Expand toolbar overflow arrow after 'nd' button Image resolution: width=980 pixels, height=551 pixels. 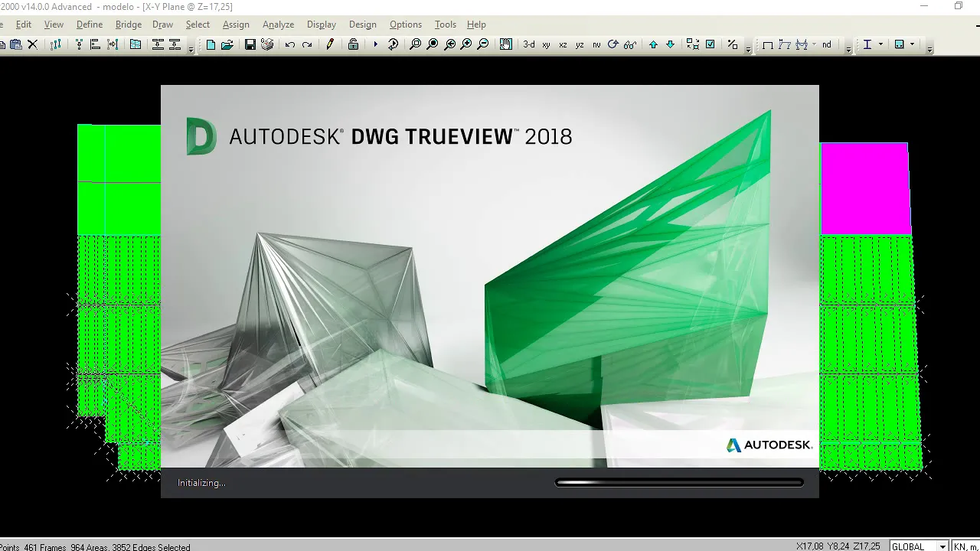point(848,47)
